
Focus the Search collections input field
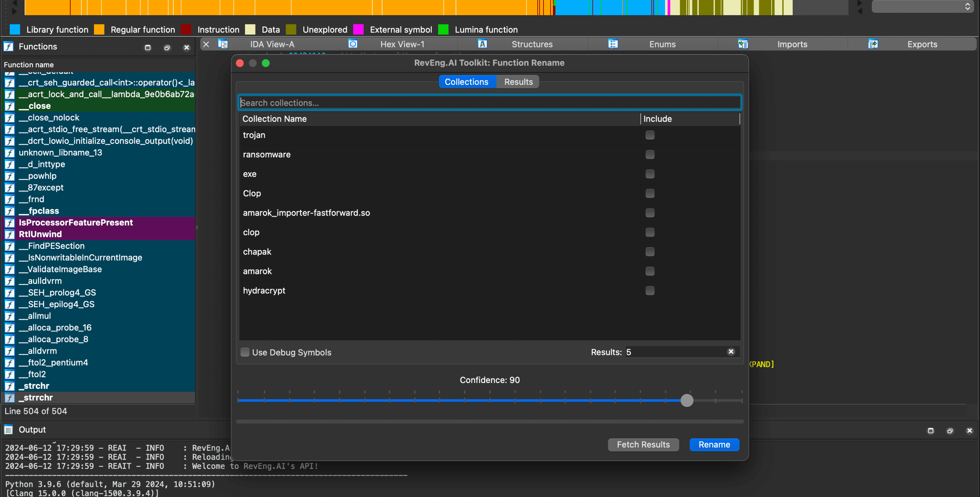(x=490, y=103)
